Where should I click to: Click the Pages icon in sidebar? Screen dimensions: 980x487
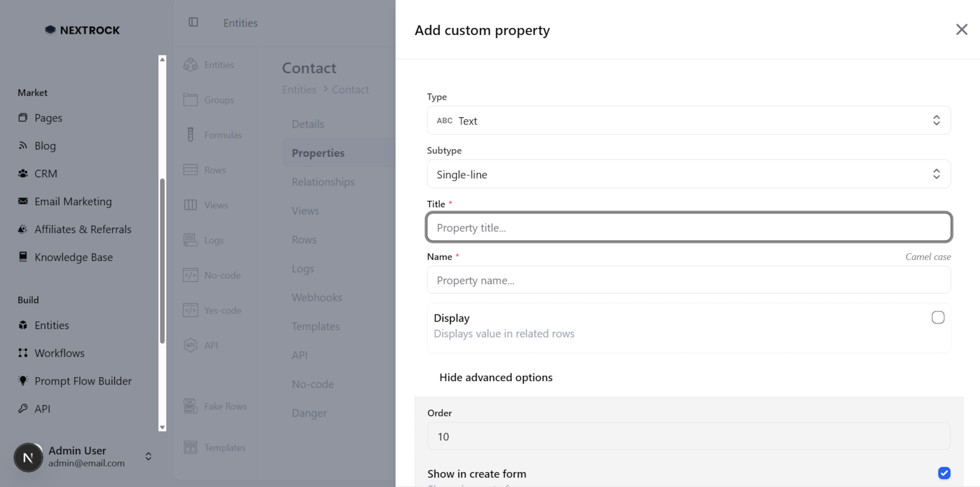coord(23,117)
